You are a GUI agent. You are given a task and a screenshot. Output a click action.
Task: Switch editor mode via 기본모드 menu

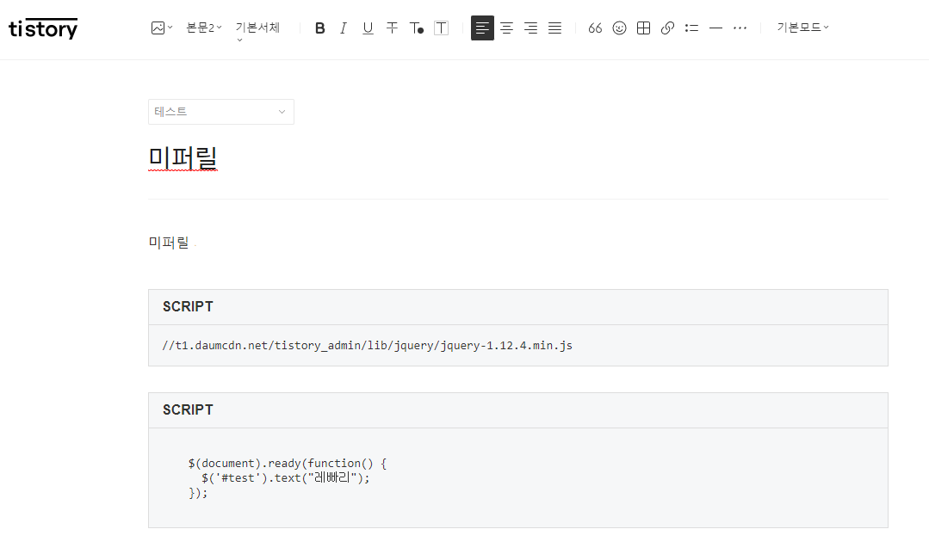[x=802, y=28]
